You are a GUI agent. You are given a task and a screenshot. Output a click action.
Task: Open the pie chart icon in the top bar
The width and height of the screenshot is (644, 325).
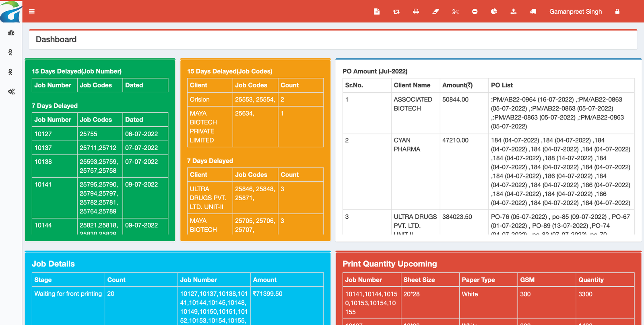(x=494, y=12)
